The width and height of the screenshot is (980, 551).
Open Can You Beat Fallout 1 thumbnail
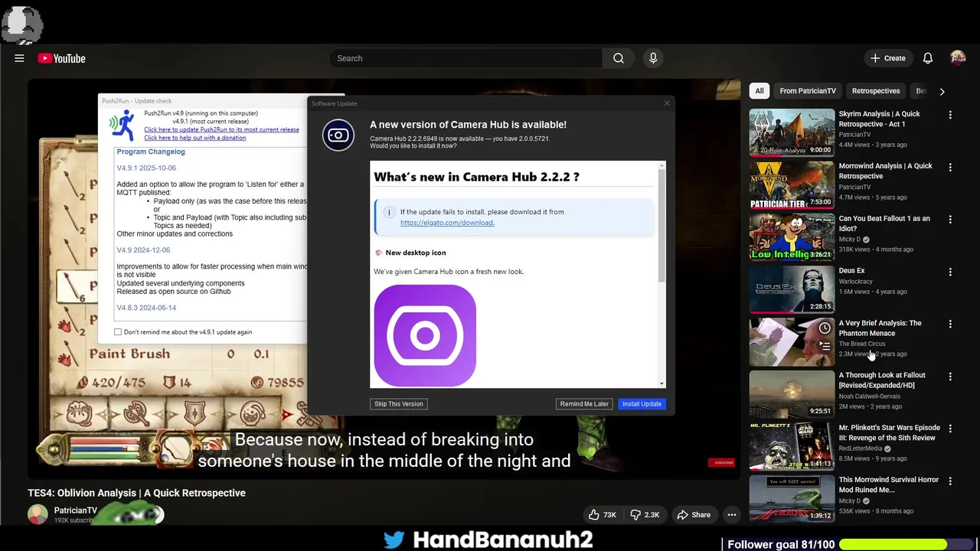792,237
